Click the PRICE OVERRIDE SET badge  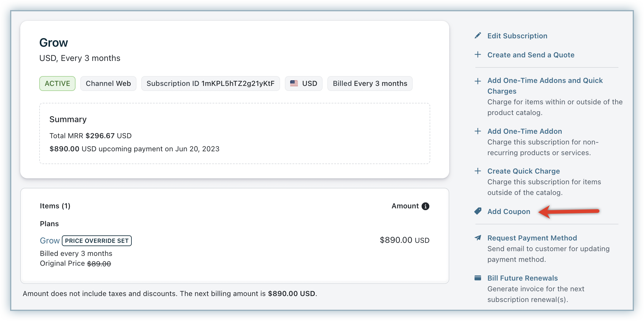tap(97, 241)
